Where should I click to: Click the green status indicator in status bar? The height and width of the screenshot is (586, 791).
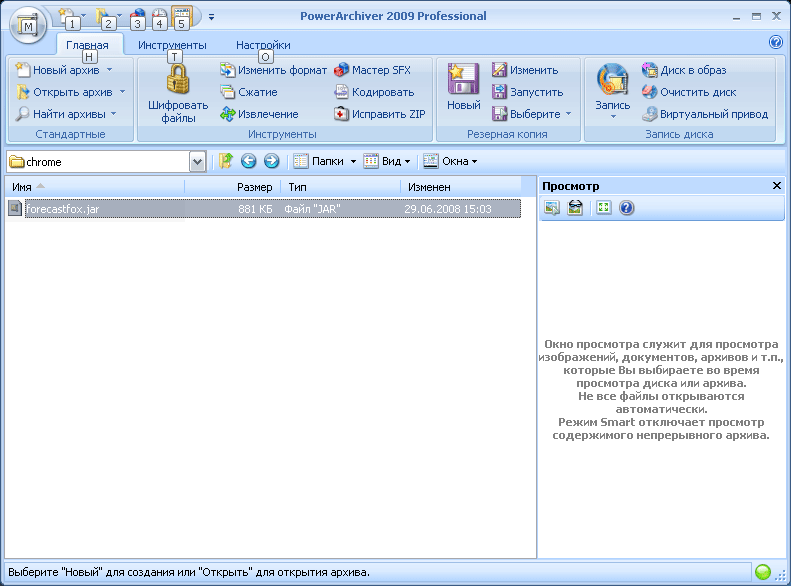(x=763, y=572)
